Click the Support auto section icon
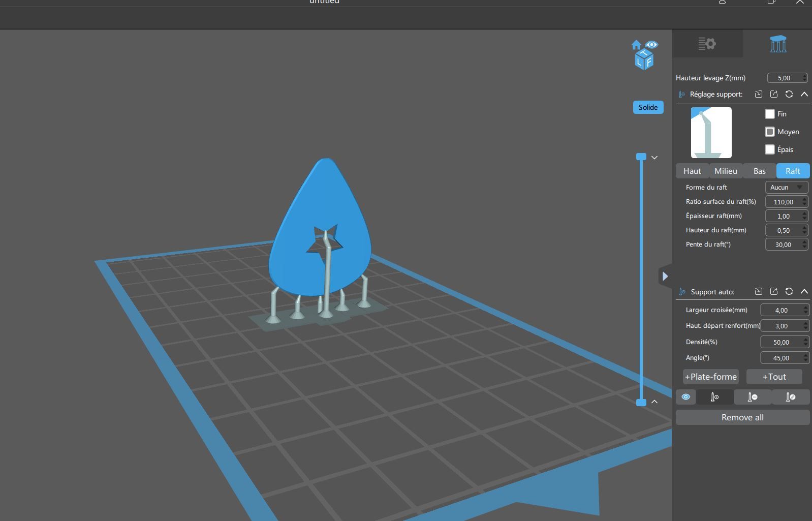This screenshot has width=812, height=521. pyautogui.click(x=682, y=292)
